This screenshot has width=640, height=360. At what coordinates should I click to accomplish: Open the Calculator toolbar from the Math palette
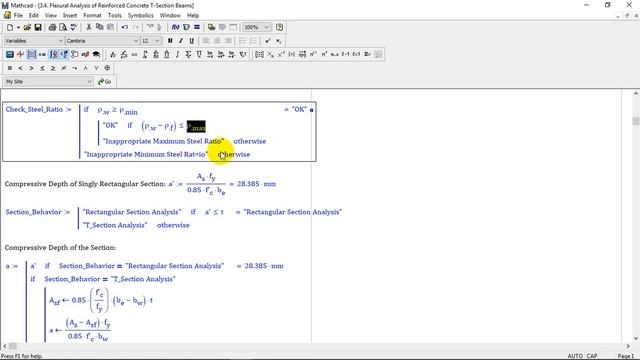point(10,54)
